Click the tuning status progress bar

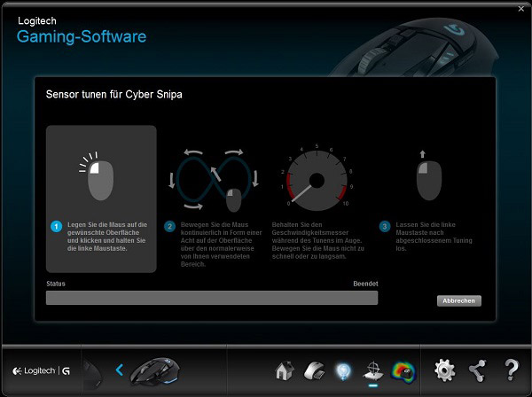(x=212, y=298)
